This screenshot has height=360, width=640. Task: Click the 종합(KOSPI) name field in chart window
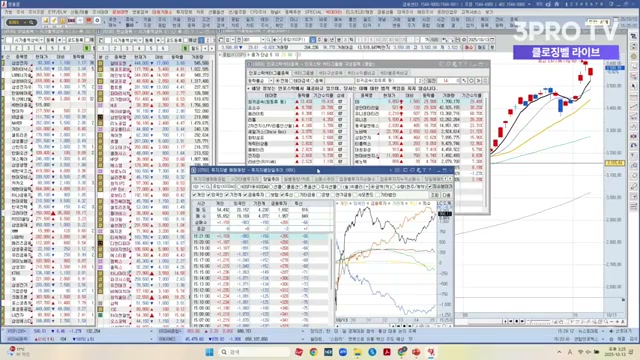(x=294, y=40)
